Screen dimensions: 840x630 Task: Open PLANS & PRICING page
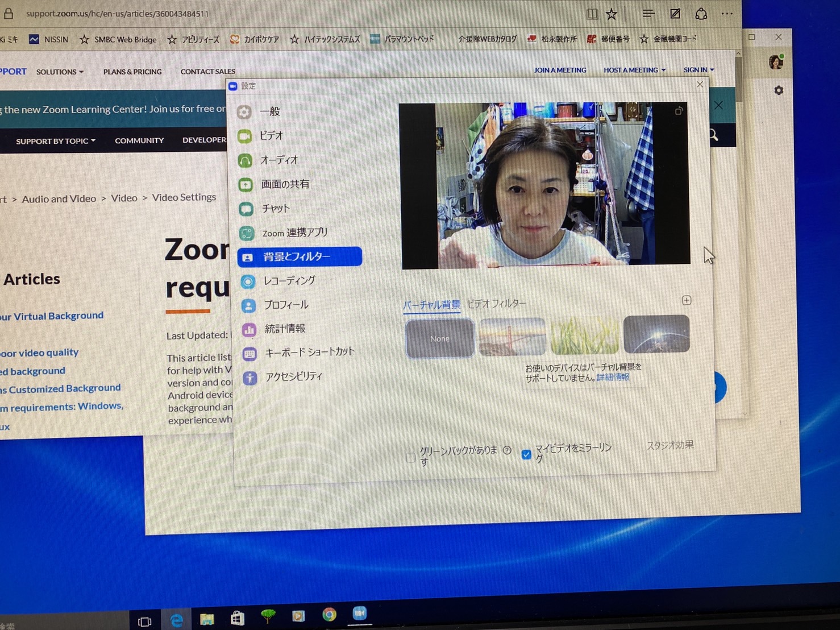(132, 72)
